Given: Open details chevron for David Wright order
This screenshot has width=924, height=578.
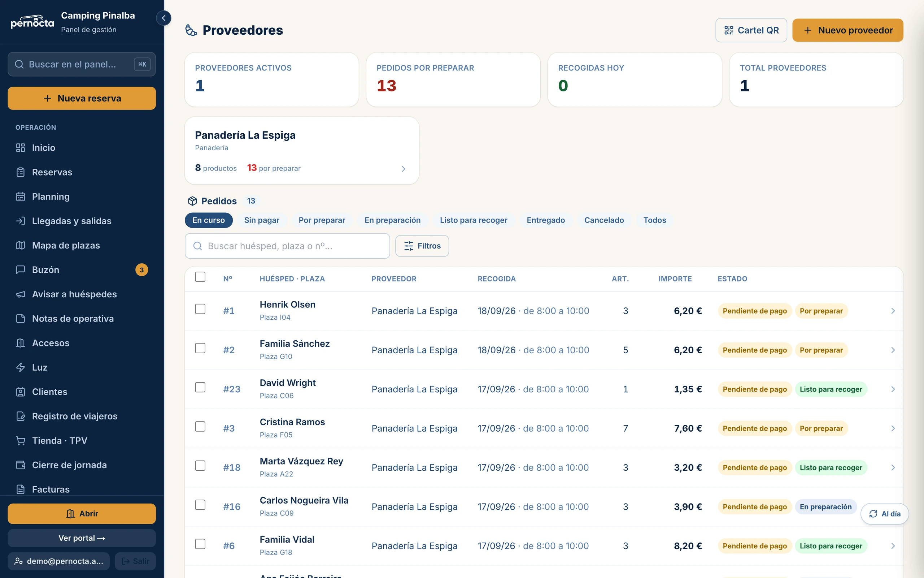Looking at the screenshot, I should click(x=893, y=389).
